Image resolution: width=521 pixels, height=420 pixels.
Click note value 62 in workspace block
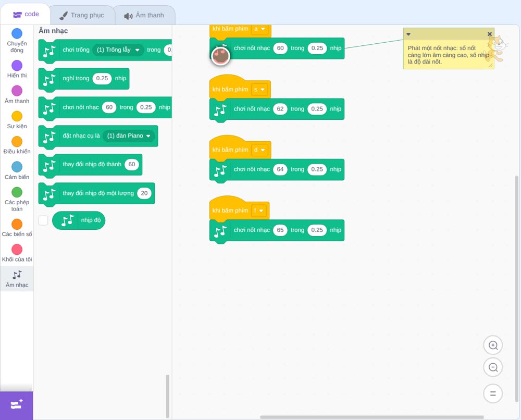[280, 109]
